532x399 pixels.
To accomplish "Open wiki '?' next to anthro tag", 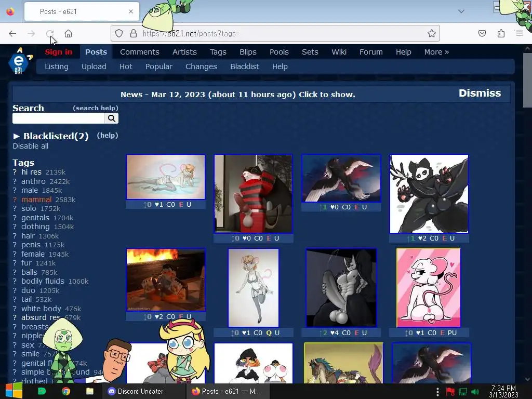I will pos(15,181).
